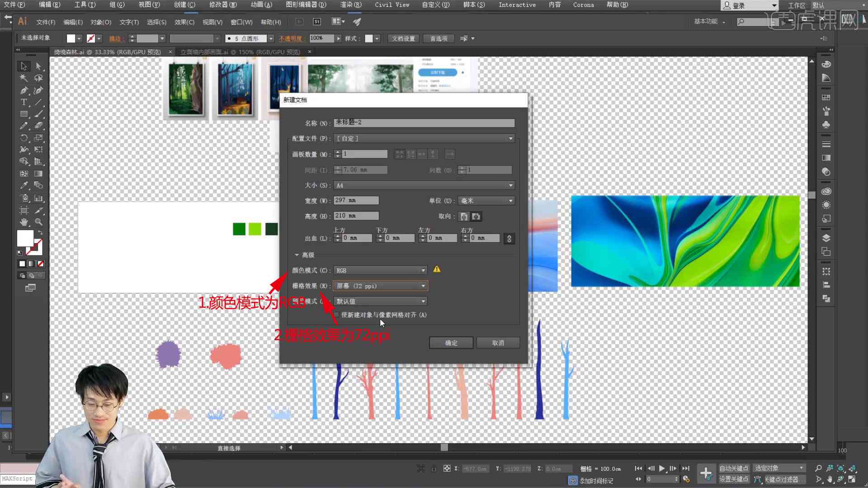The image size is (868, 488).
Task: Open the 5 点圆形 brush dropdown
Action: coord(270,38)
